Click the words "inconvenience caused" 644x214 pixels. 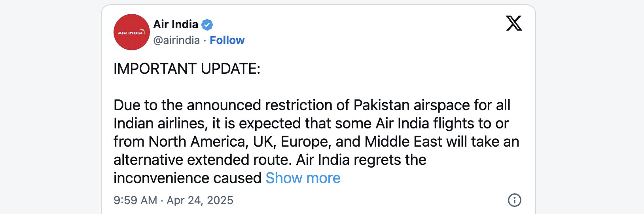pos(188,178)
